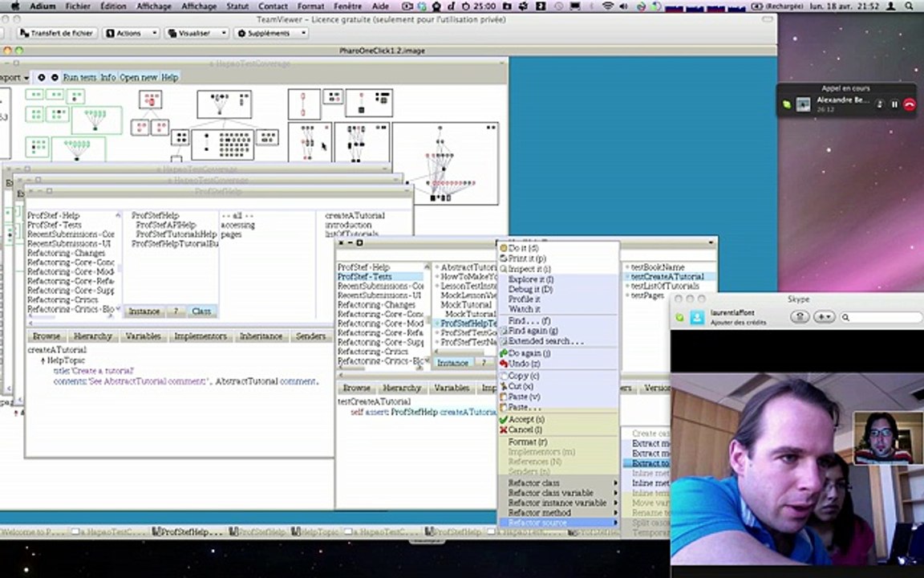Open the Skype add-contact plus dropdown

click(x=824, y=317)
